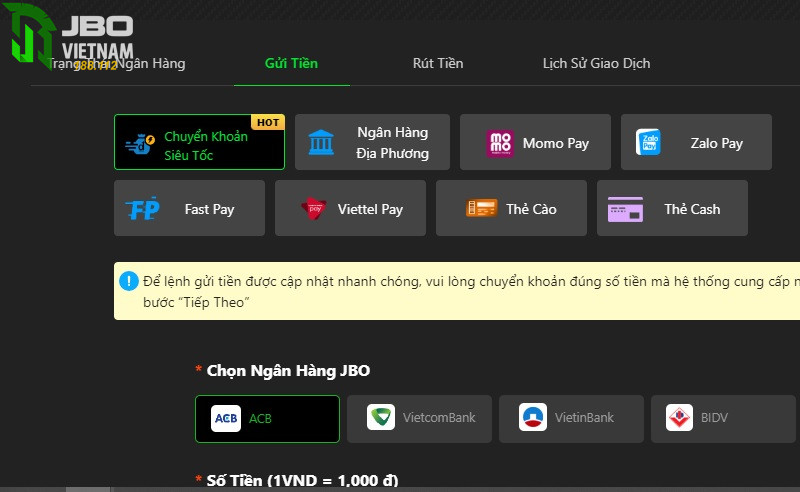Click the blue exclamation info icon

coord(129,281)
